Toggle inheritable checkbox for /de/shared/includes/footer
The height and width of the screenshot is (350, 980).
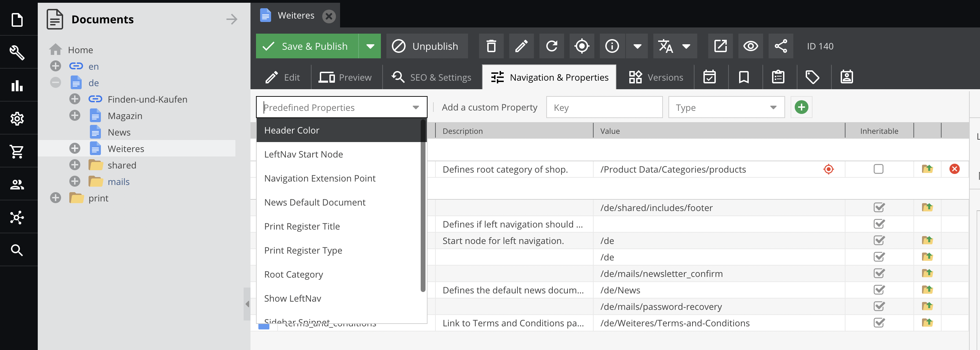tap(879, 207)
